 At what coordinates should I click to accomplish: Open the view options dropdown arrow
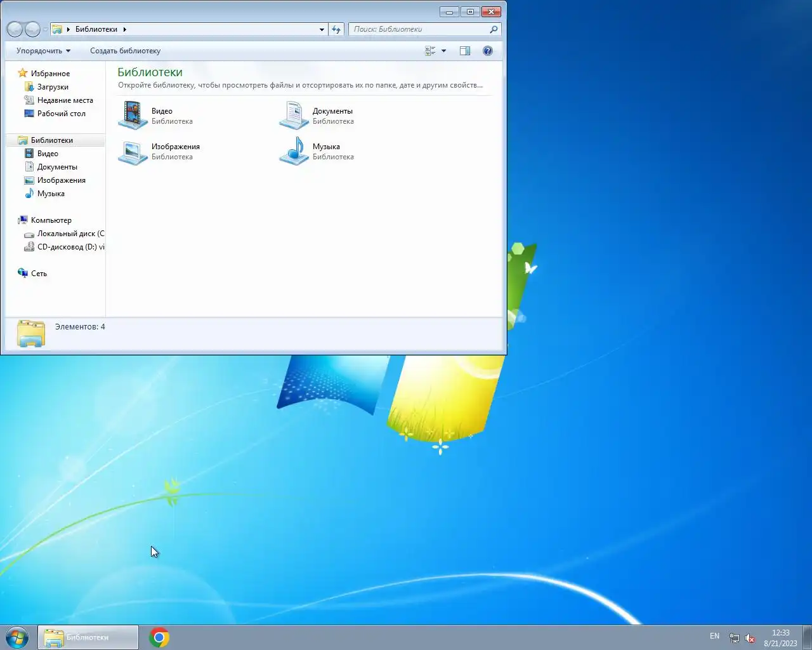443,51
